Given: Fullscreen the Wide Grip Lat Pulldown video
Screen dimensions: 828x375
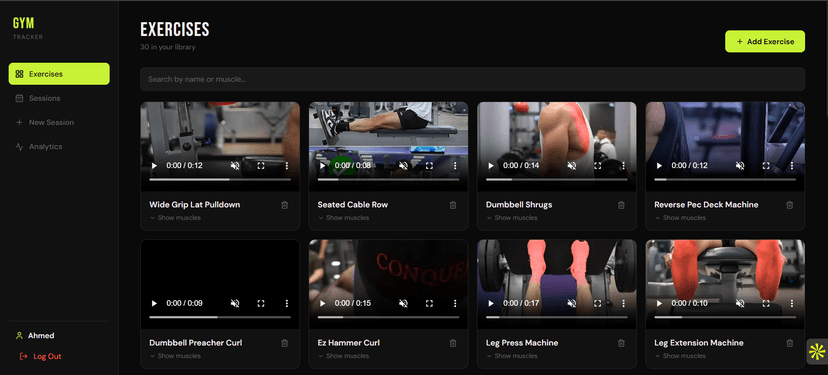Looking at the screenshot, I should point(261,166).
